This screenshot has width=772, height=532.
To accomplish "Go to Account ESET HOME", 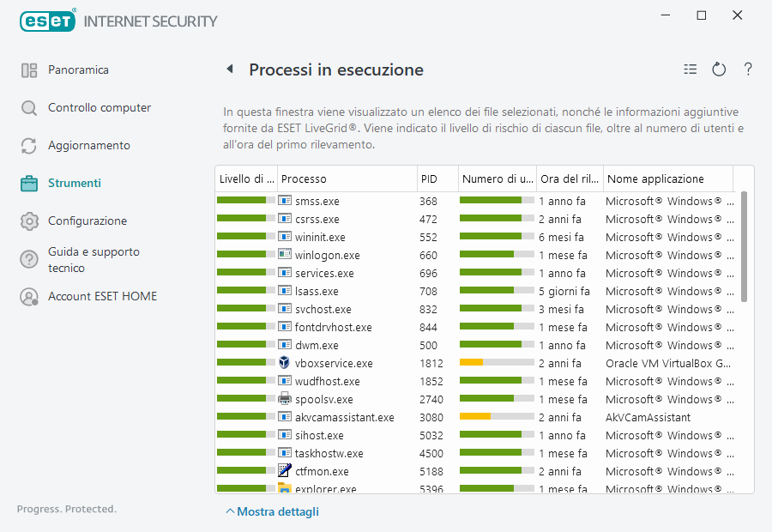I will coord(102,296).
